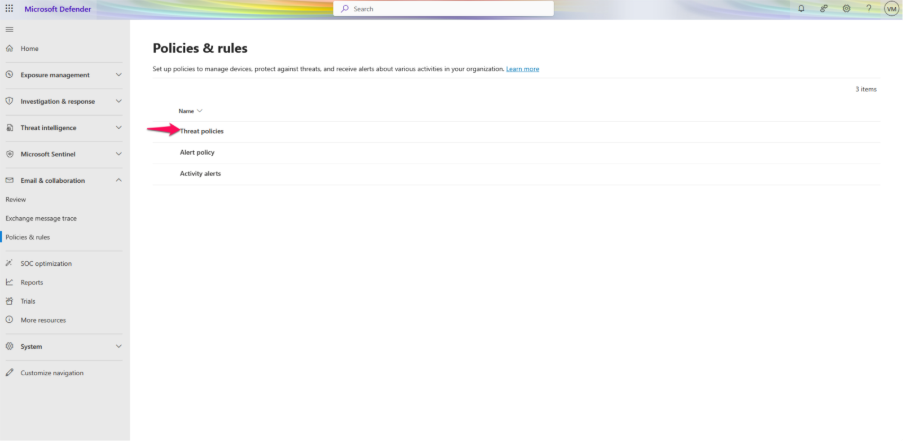Collapse navigation with the hamburger icon
903x441 pixels.
tap(9, 29)
